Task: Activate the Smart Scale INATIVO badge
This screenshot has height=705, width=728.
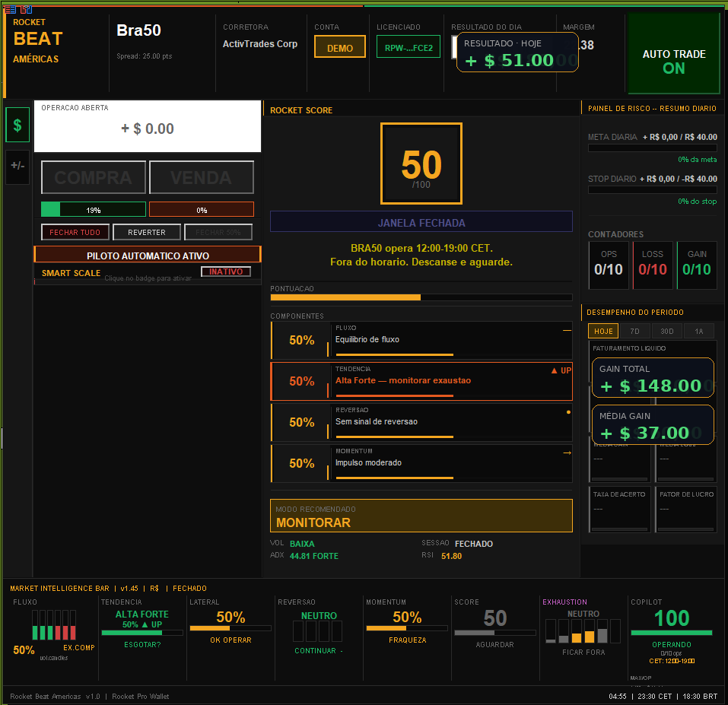Action: point(226,272)
